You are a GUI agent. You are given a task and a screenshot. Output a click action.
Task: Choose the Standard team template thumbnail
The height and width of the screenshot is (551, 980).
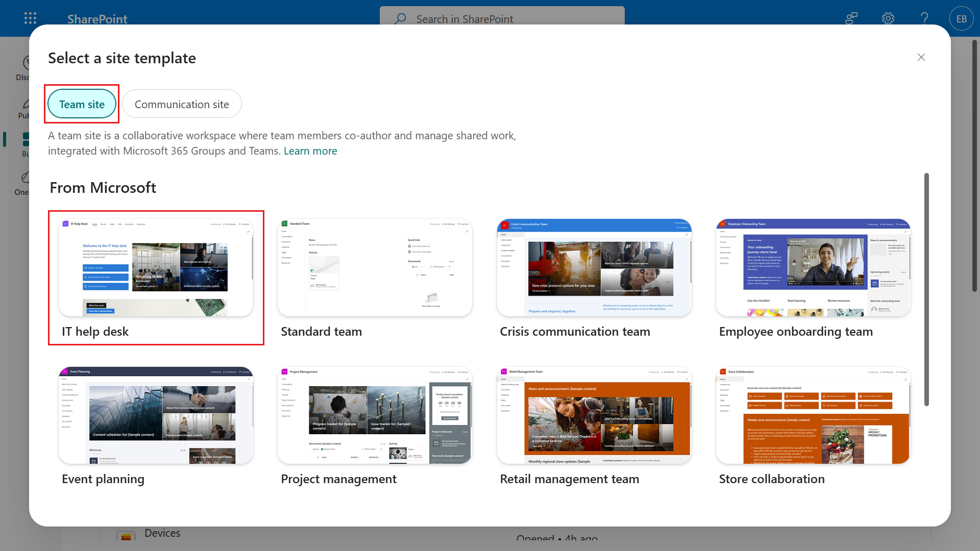[x=375, y=267]
